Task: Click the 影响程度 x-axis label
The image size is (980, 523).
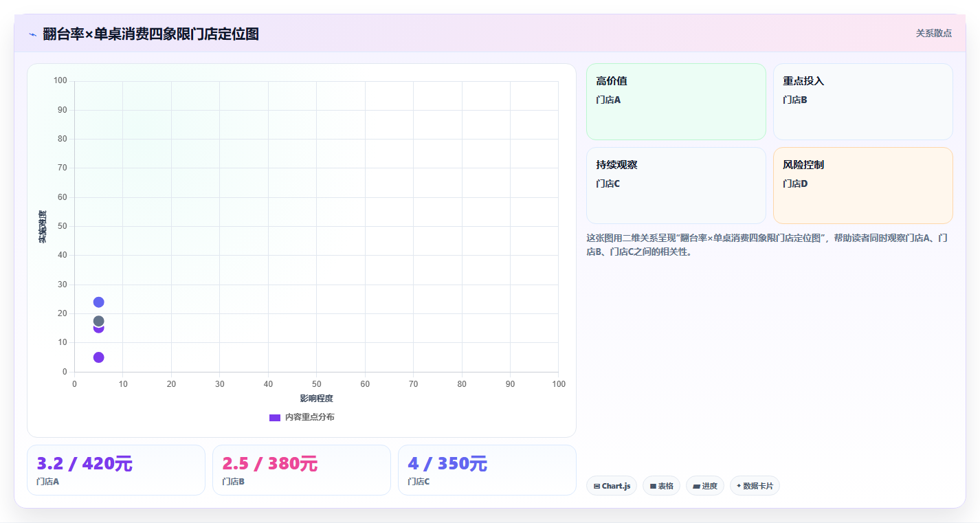Action: click(x=316, y=399)
